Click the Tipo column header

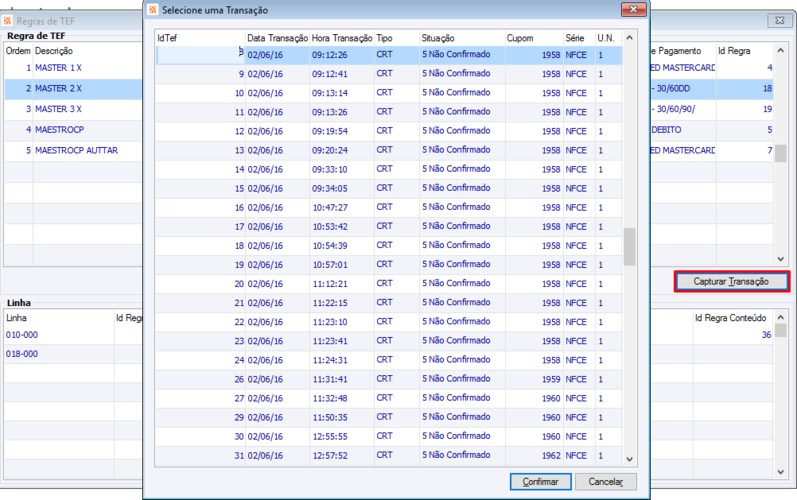[397, 38]
